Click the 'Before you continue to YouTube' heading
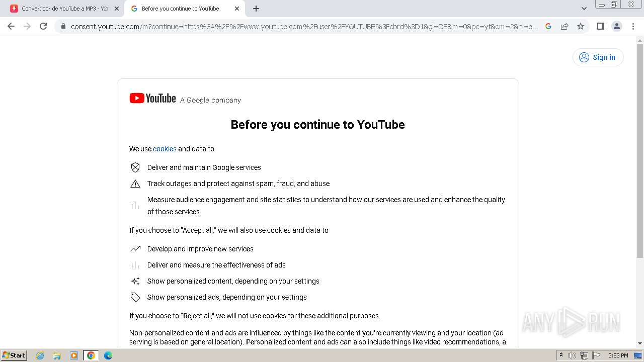 point(317,125)
